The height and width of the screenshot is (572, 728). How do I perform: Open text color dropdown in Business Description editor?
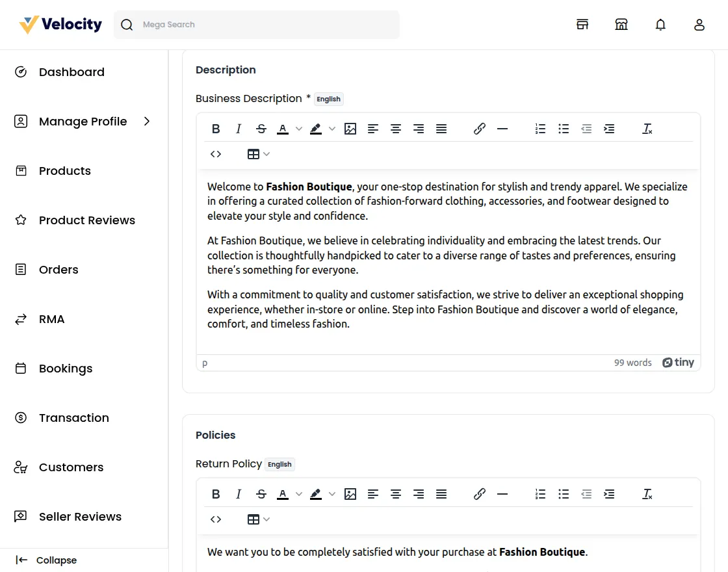[x=298, y=129]
